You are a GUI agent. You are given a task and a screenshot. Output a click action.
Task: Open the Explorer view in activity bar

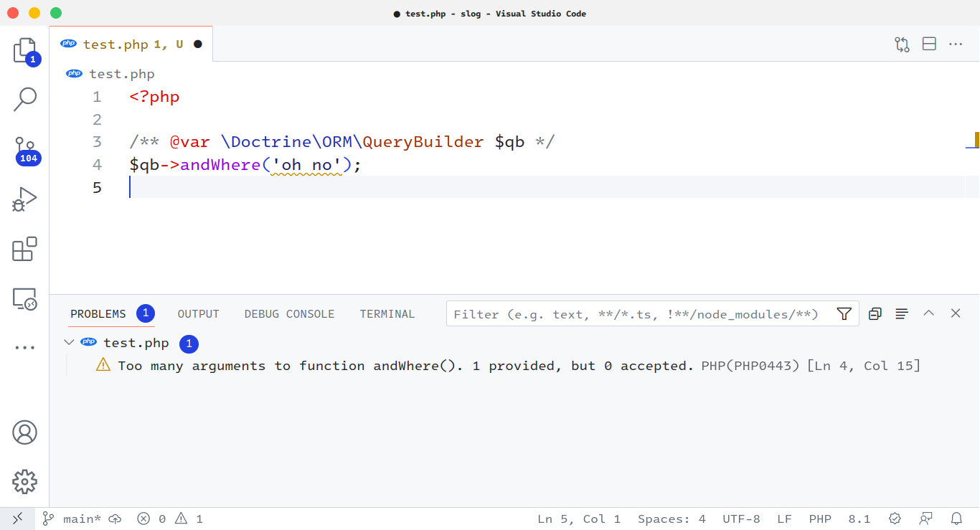24,51
